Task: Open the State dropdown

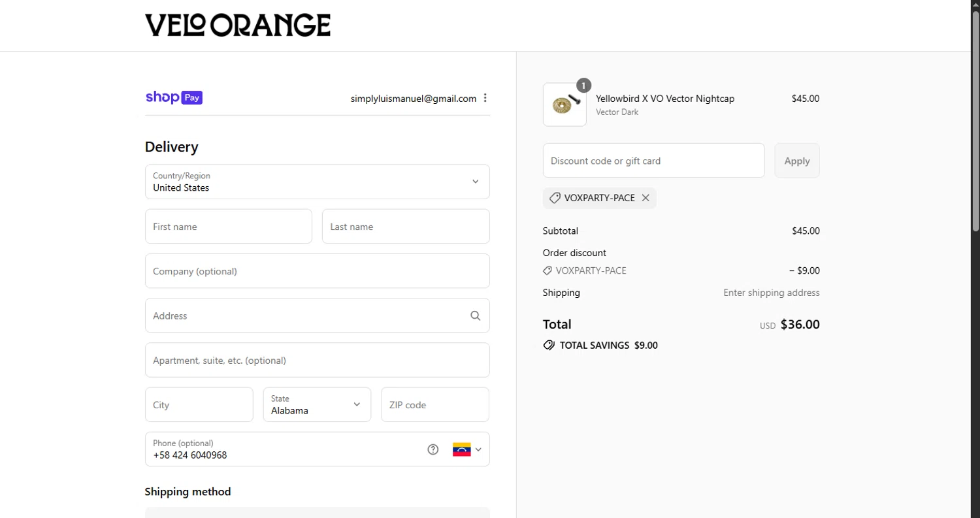Action: 317,404
